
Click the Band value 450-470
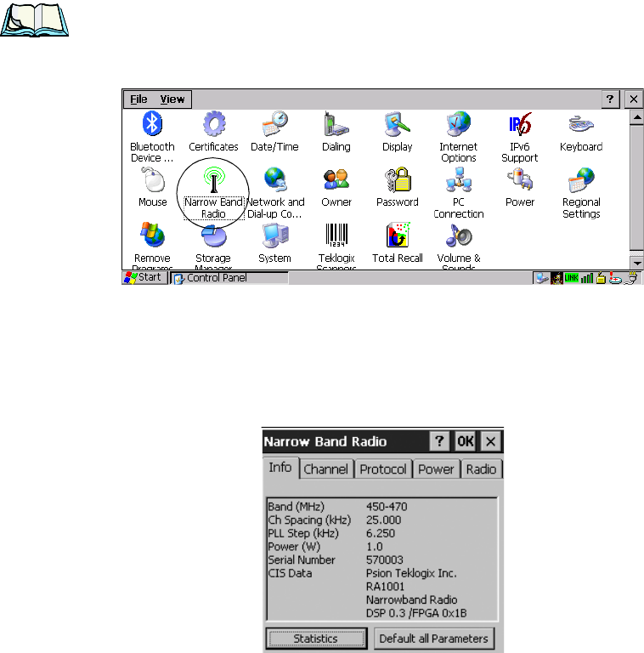point(387,507)
